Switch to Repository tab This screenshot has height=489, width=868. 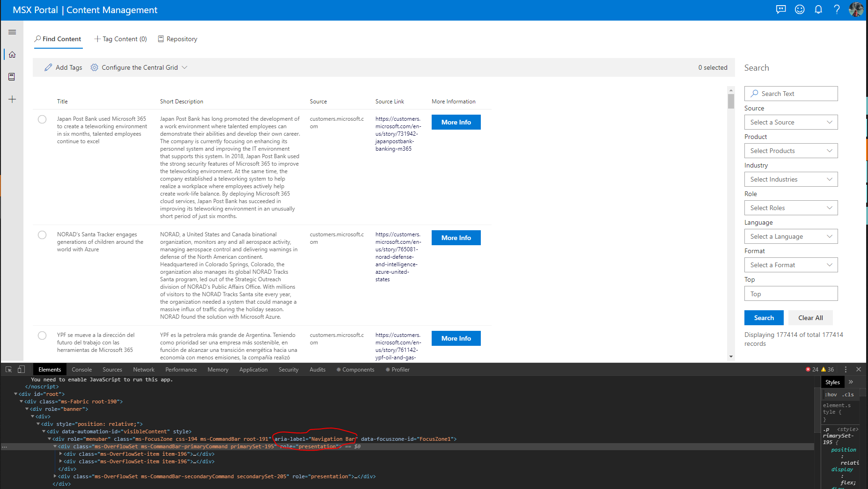[177, 39]
